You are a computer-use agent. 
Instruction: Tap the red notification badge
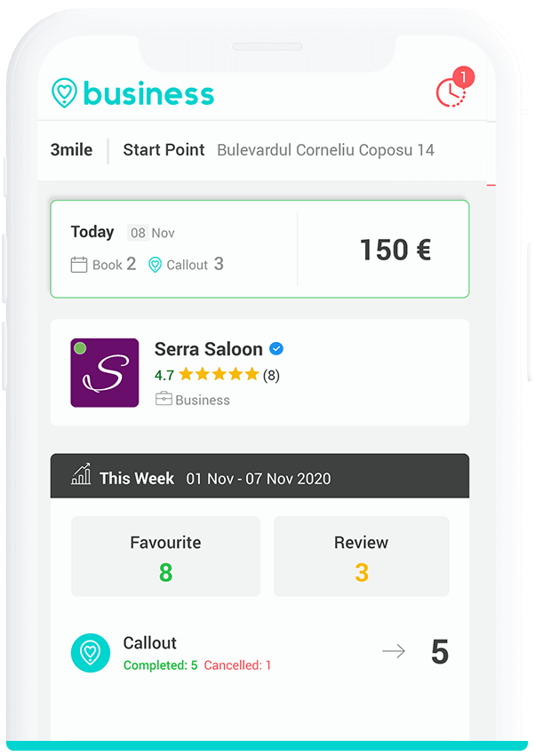click(463, 77)
